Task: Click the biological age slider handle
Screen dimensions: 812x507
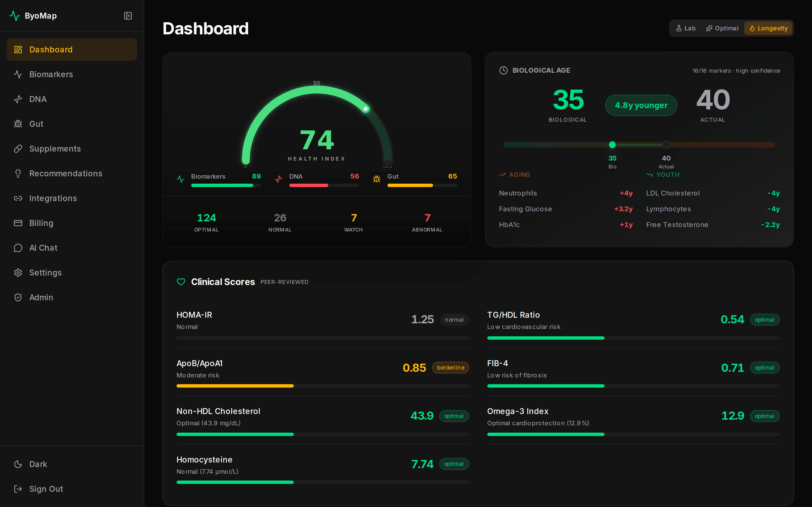Action: (612, 144)
